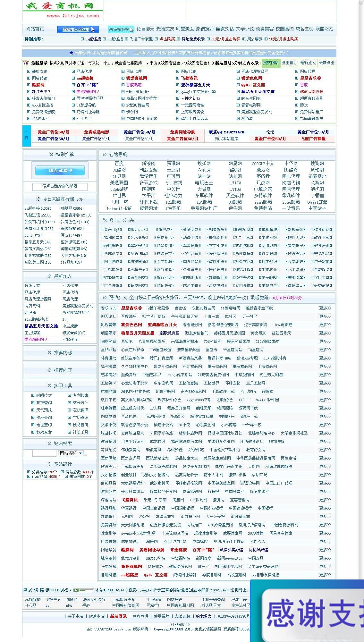Click the 现在就提交 submit button
The height and width of the screenshot is (642, 364).
click(x=61, y=171)
